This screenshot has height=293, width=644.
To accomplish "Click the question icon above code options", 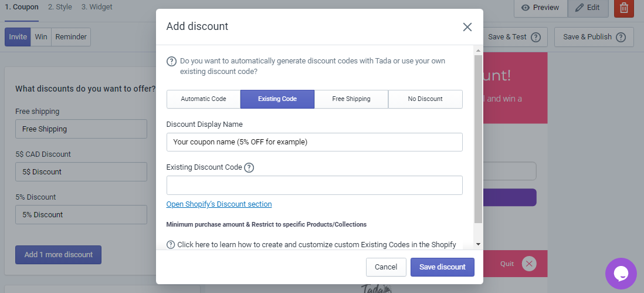I will (171, 62).
